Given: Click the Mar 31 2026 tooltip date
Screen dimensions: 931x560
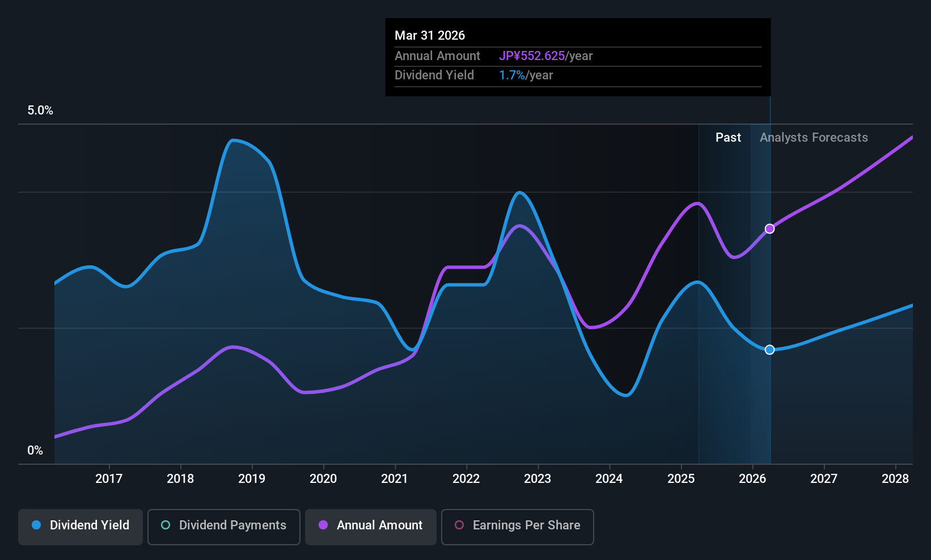Looking at the screenshot, I should coord(430,36).
